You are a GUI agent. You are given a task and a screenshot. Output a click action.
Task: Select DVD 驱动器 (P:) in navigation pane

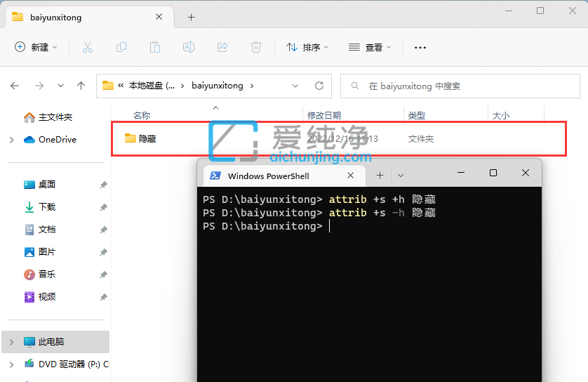coord(67,364)
